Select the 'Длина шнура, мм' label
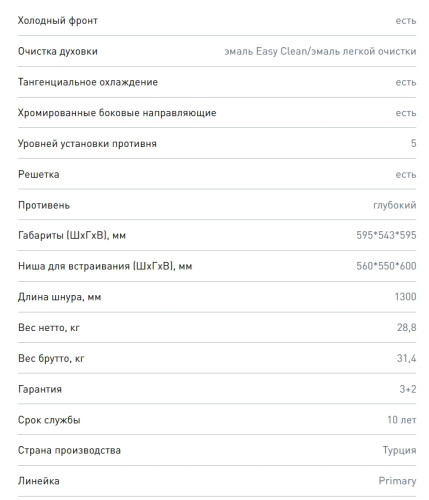 click(x=59, y=297)
